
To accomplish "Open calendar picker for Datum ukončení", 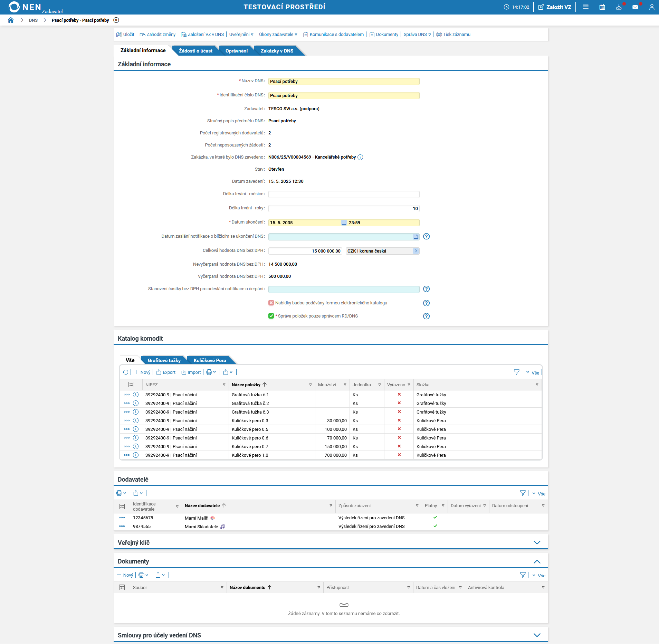I will point(344,223).
